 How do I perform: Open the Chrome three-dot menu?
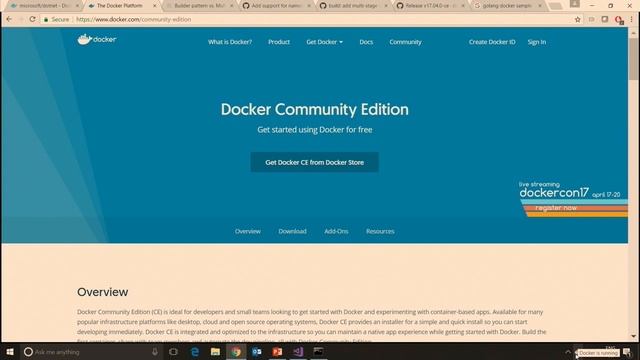pos(631,19)
